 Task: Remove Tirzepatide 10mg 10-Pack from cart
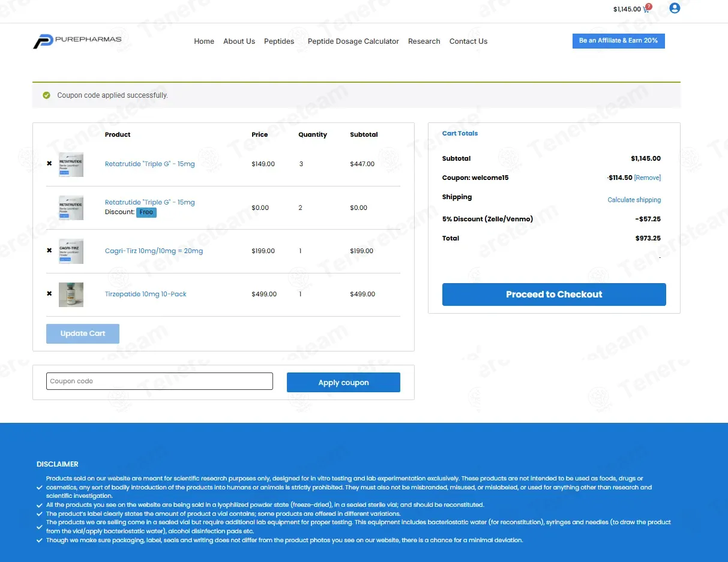(49, 294)
